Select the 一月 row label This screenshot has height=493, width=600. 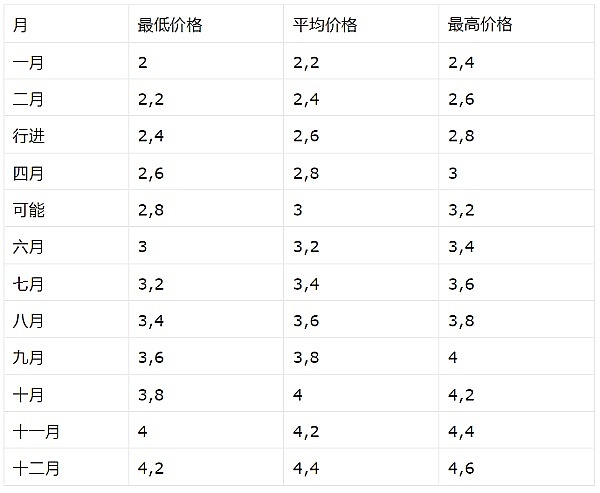click(x=29, y=62)
